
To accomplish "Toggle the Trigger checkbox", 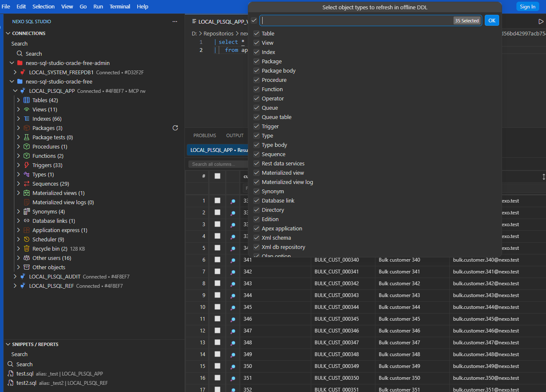I will point(256,126).
